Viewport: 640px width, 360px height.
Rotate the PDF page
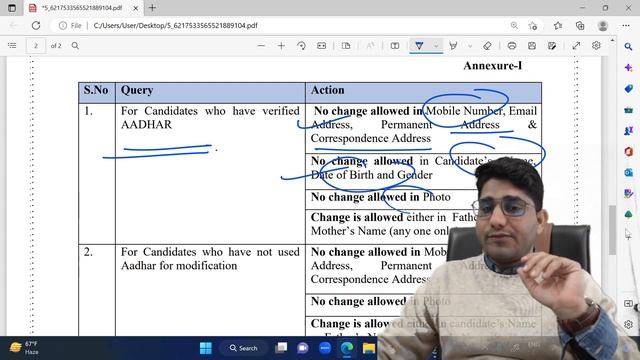coord(301,46)
